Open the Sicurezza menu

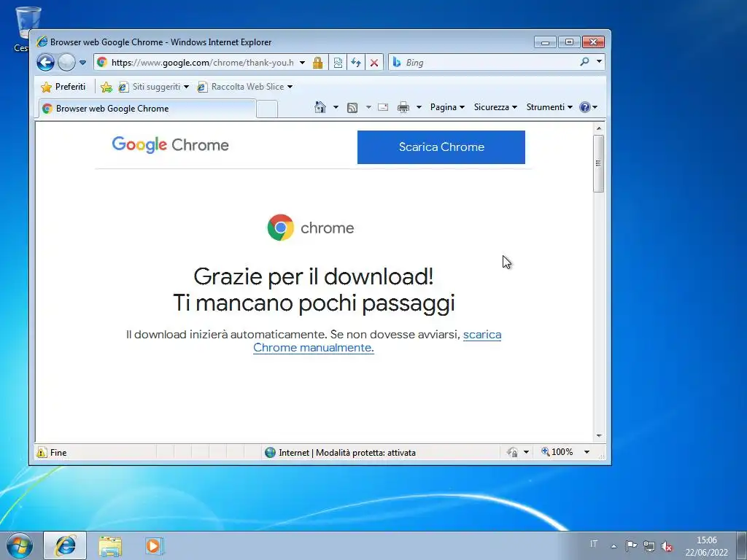[495, 107]
